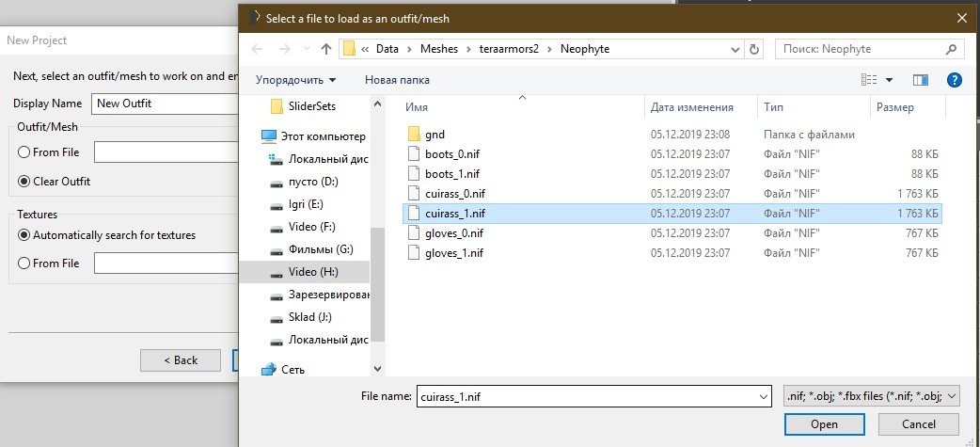Toggle the preview pane icon
Viewport: 980px width, 447px height.
(920, 80)
